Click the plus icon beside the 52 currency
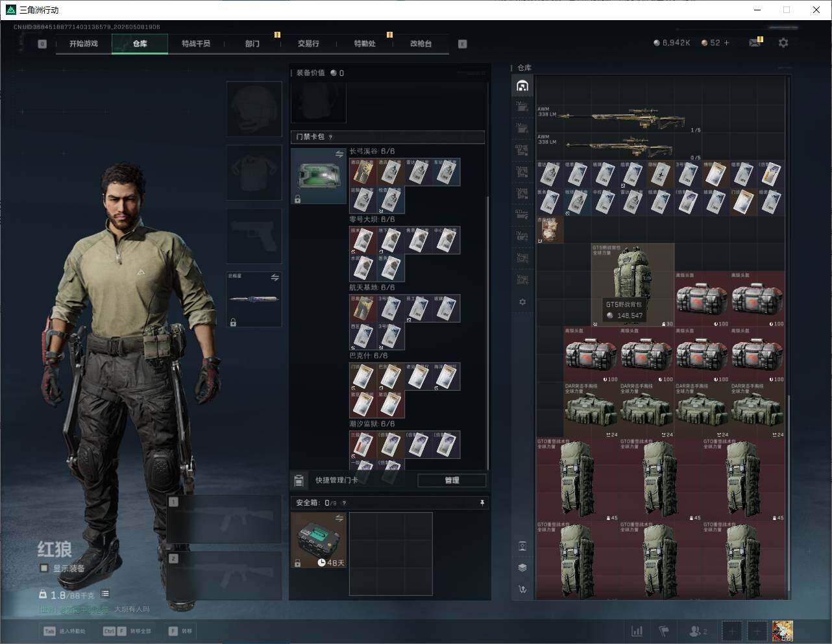The width and height of the screenshot is (832, 644). (x=726, y=43)
